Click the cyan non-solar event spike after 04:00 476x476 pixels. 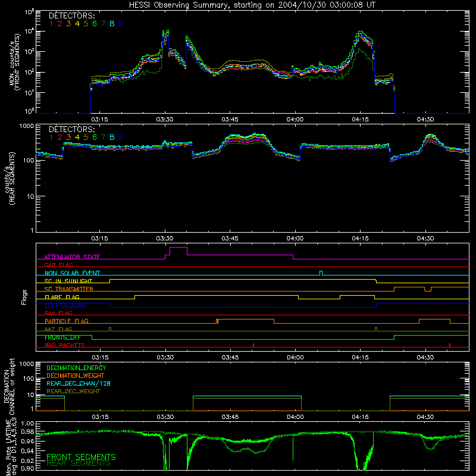[x=321, y=273]
